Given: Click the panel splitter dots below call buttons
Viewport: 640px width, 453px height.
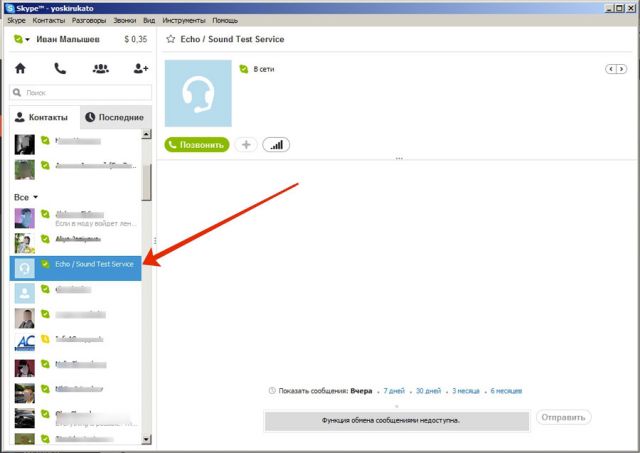Looking at the screenshot, I should pos(399,158).
